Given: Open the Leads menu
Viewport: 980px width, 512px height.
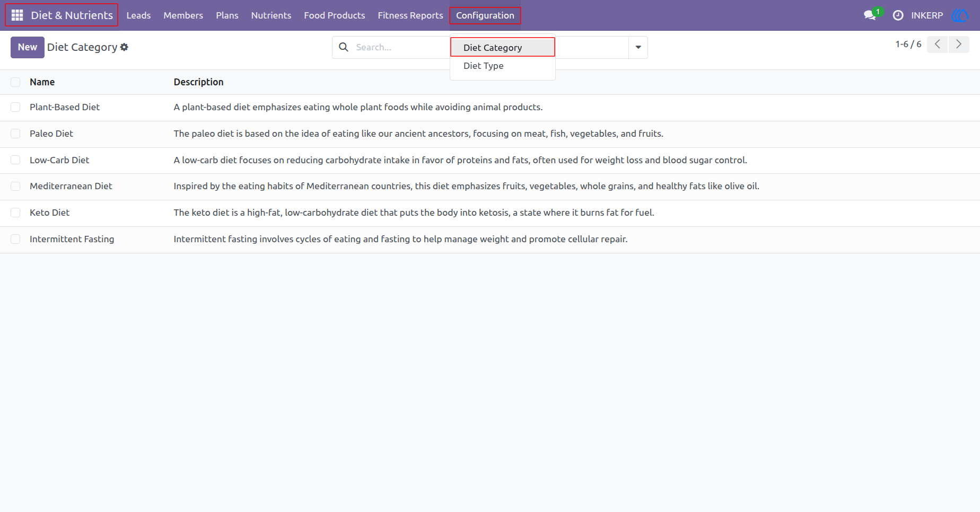Looking at the screenshot, I should pyautogui.click(x=138, y=15).
